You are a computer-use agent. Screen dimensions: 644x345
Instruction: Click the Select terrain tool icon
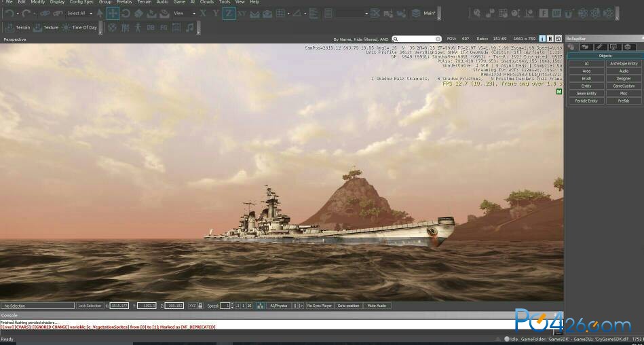pyautogui.click(x=151, y=13)
